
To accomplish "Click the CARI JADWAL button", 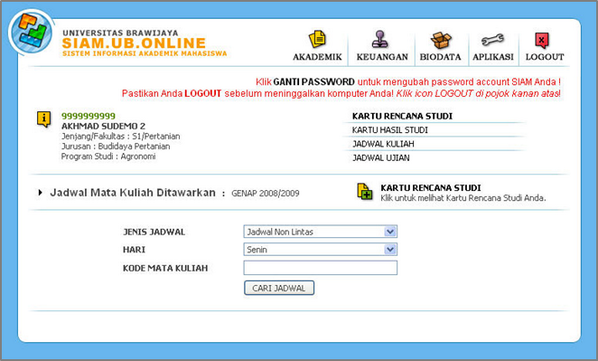I will click(279, 288).
